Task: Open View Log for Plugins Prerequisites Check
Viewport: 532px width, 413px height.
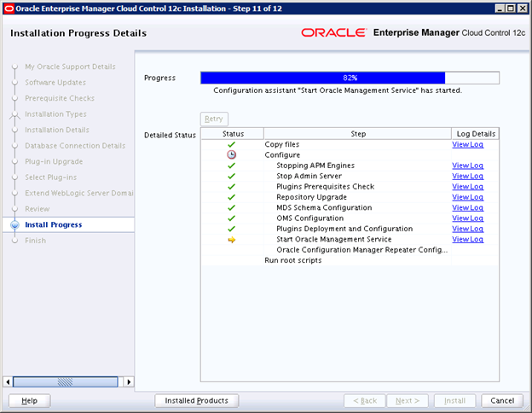Action: pyautogui.click(x=467, y=187)
